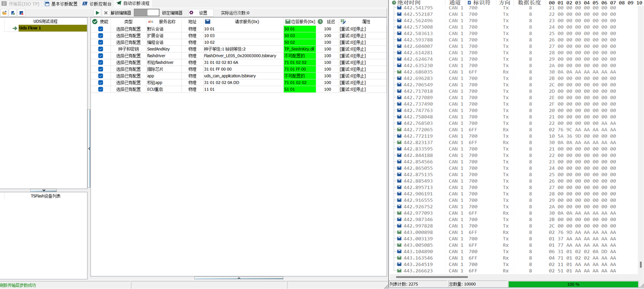Viewport: 644px width, 289px height.
Task: Toggle the 擦除芯片 row enable checkbox
Action: pyautogui.click(x=101, y=69)
